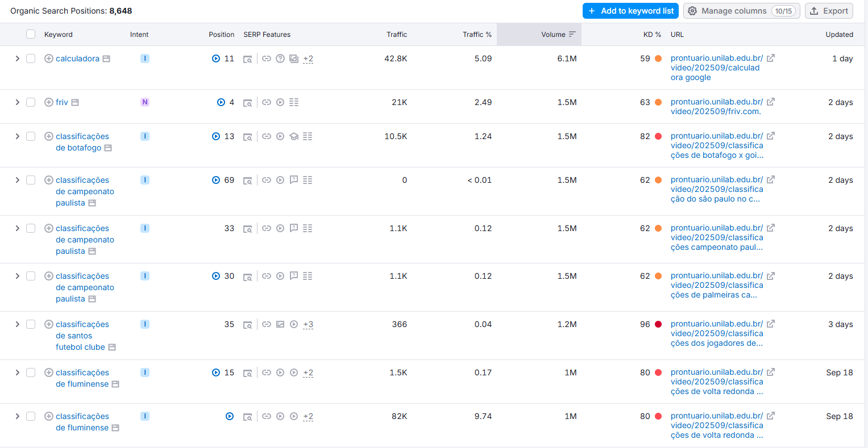Show +2 more SERP features for calculadora
The height and width of the screenshot is (448, 868).
(308, 59)
